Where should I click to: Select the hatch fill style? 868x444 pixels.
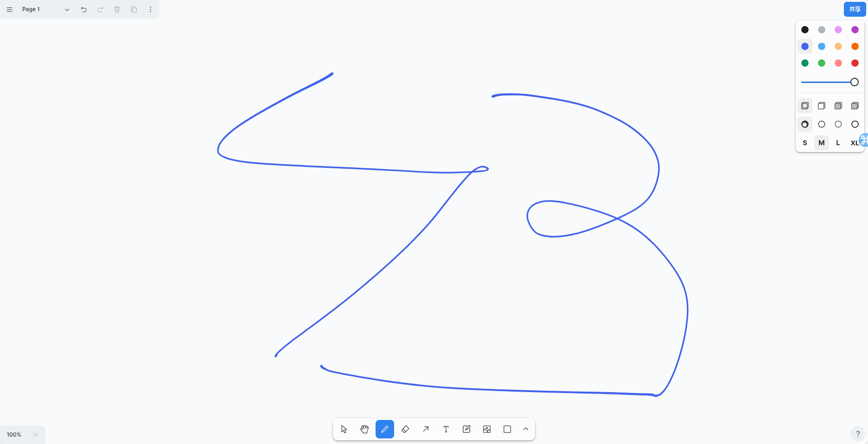(855, 106)
